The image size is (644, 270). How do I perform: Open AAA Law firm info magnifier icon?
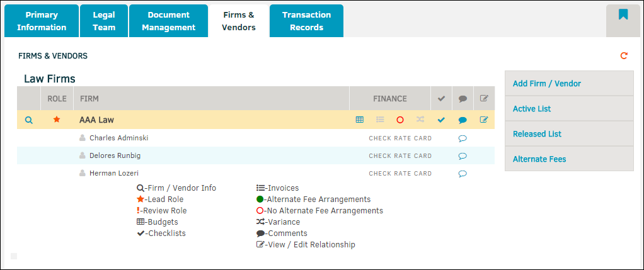(29, 120)
